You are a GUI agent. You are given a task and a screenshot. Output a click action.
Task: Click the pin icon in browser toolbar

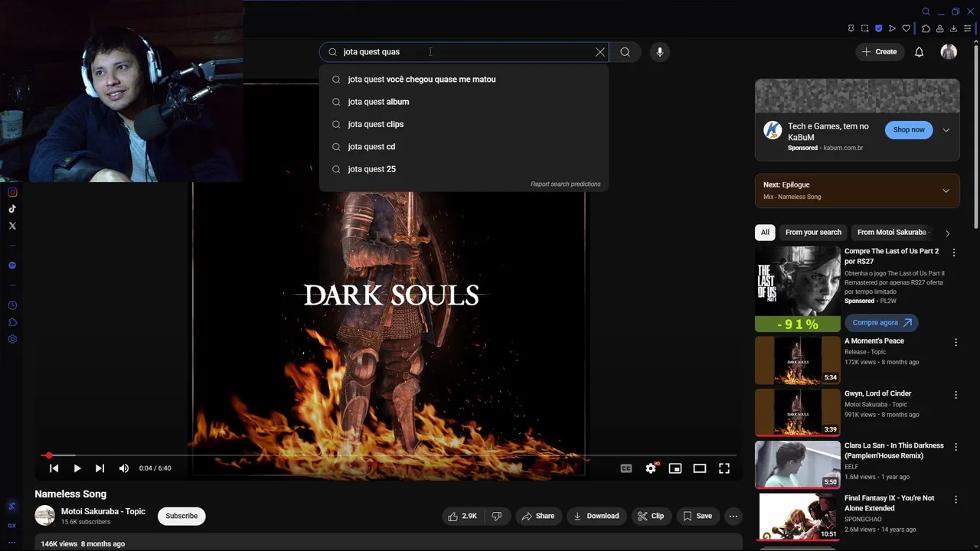coord(851,28)
